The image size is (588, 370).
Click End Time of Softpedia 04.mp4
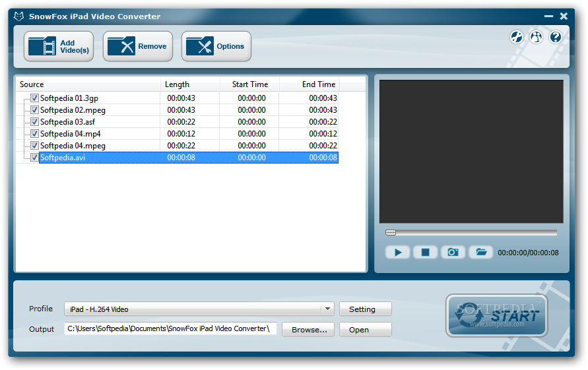tap(323, 134)
